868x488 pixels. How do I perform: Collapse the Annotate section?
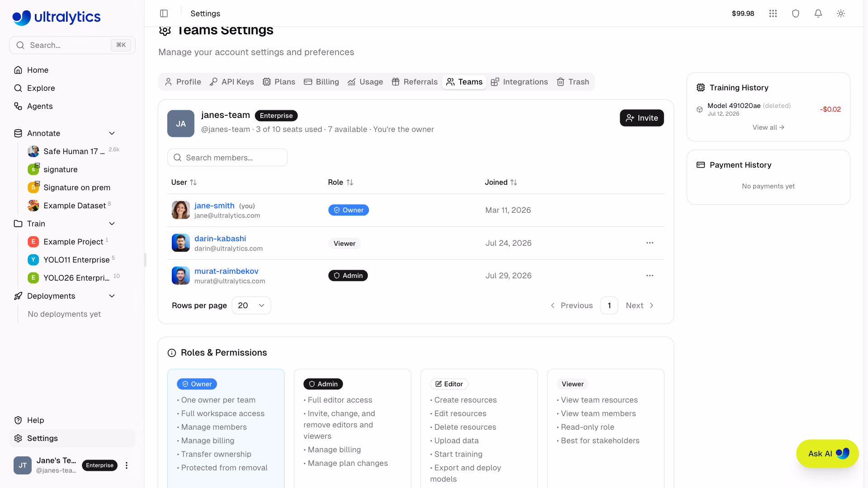pyautogui.click(x=112, y=133)
